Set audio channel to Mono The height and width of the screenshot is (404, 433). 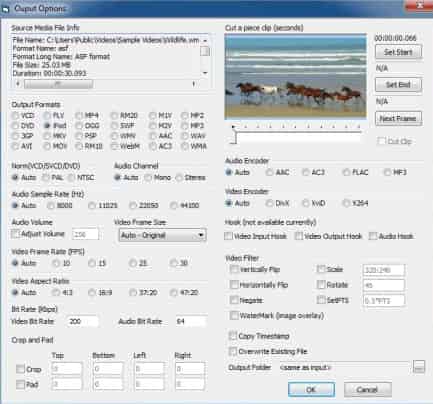pyautogui.click(x=148, y=178)
